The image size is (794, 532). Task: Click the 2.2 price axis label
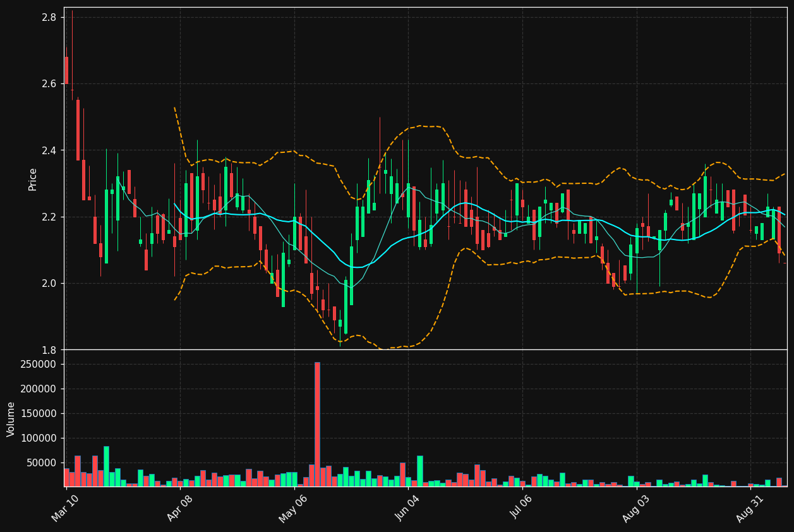[x=49, y=217]
